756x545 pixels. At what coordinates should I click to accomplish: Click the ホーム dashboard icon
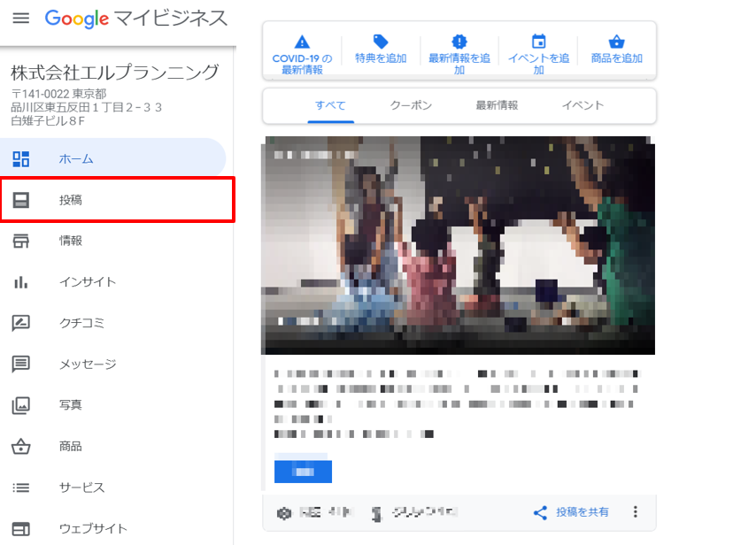pyautogui.click(x=20, y=159)
